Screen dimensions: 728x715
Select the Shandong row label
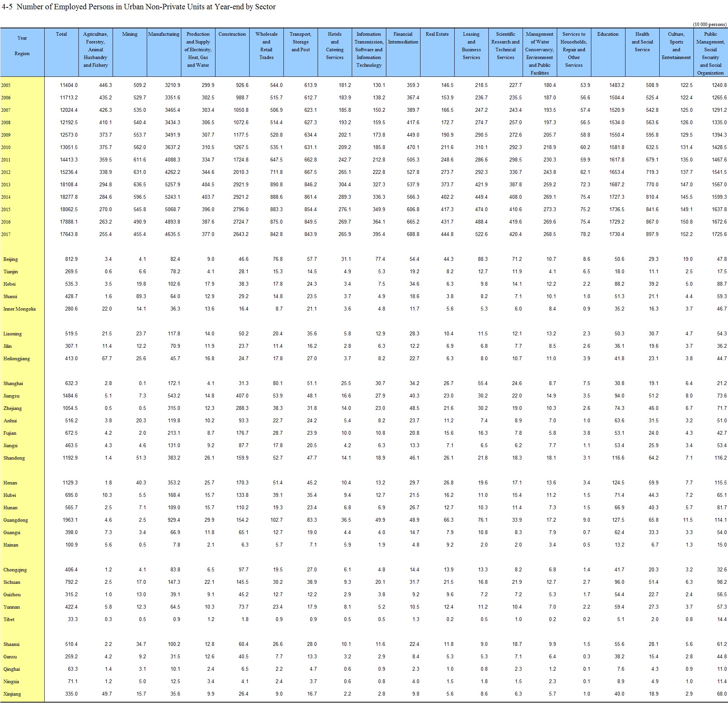tap(14, 458)
